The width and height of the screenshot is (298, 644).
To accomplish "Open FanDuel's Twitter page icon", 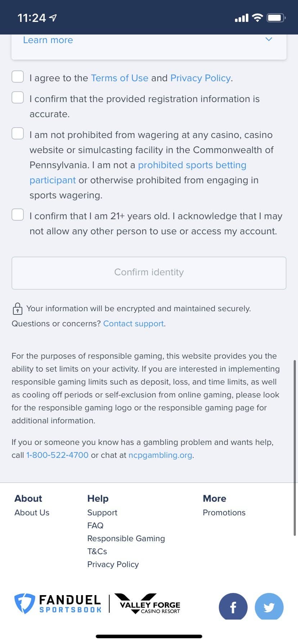I will click(x=269, y=607).
